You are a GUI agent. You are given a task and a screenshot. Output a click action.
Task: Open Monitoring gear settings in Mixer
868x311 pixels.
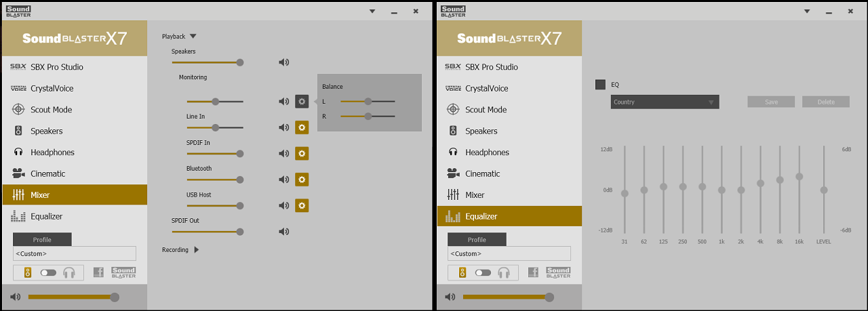(x=302, y=102)
